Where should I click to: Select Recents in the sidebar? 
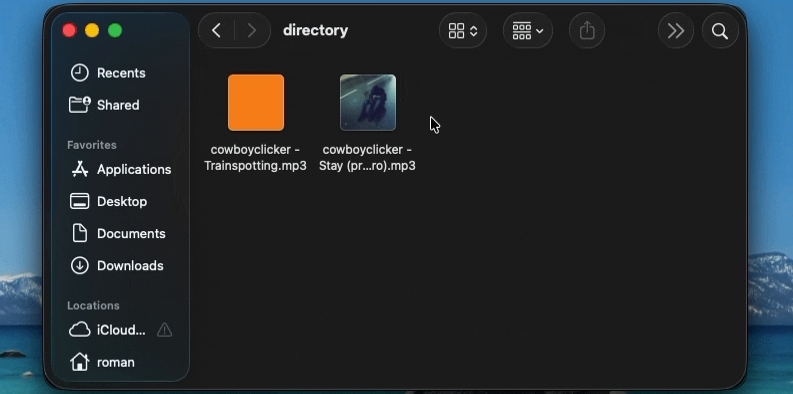(120, 73)
